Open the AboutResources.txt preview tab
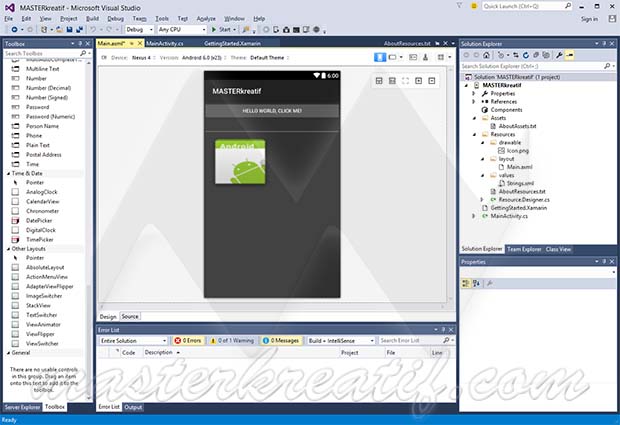Viewport: 620px width, 425px height. (x=407, y=43)
